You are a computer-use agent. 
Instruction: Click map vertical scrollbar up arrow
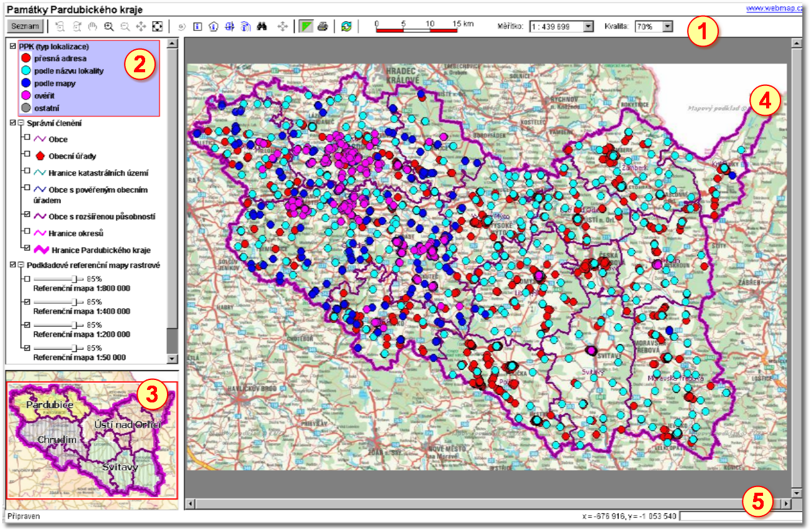coord(796,43)
